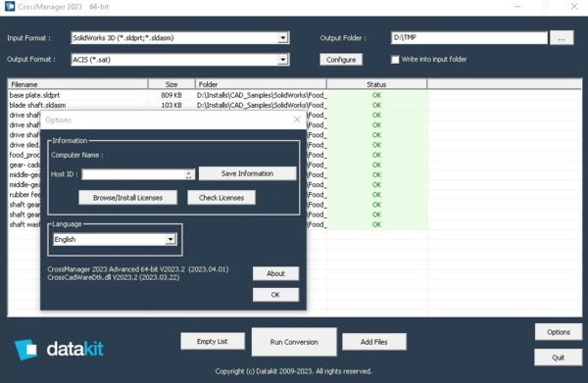Viewport: 588px width, 383px height.
Task: Click the Datakit logo
Action: [59, 350]
